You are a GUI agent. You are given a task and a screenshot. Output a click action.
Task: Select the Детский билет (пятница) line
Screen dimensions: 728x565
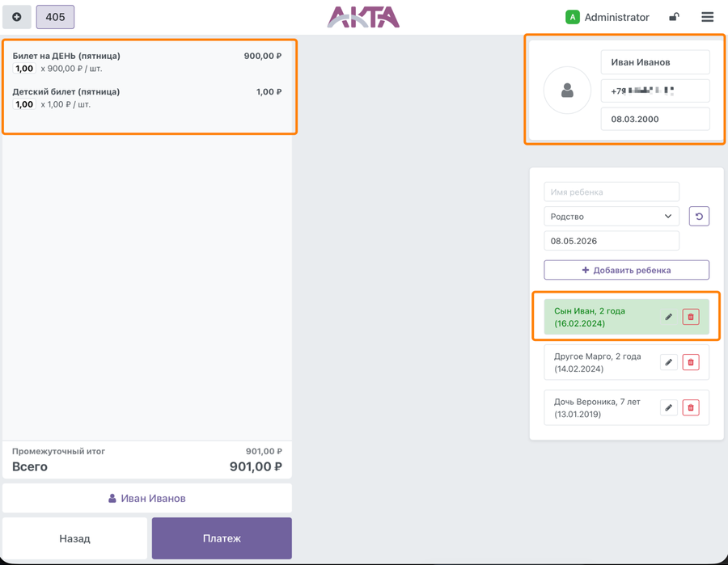(147, 98)
